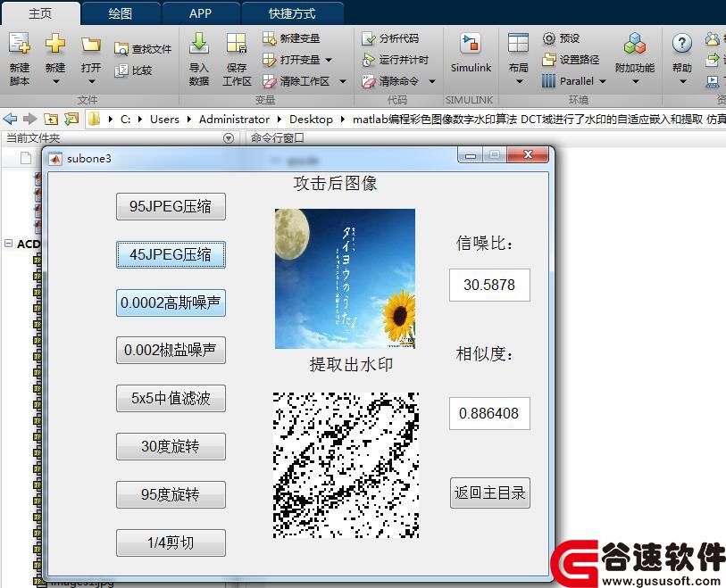Launch Simulink from the toolbar

(471, 52)
